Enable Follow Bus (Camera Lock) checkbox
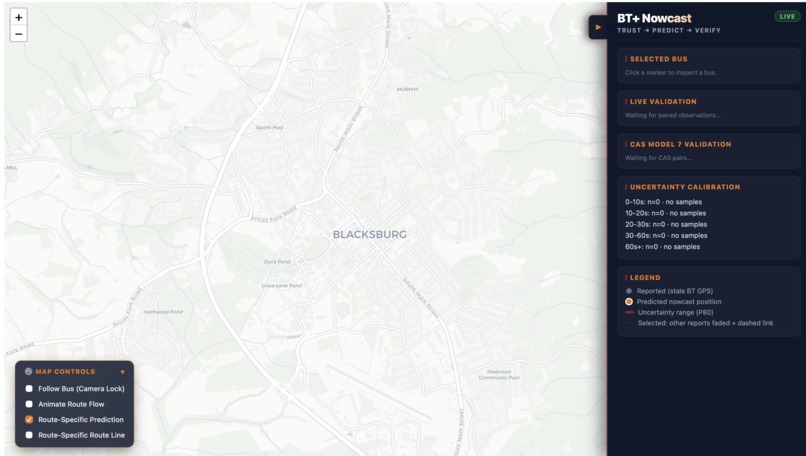The width and height of the screenshot is (806, 456). (x=29, y=389)
